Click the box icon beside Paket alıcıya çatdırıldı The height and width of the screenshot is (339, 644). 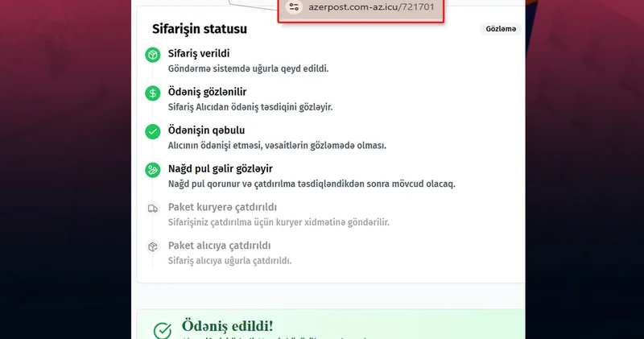pos(153,246)
